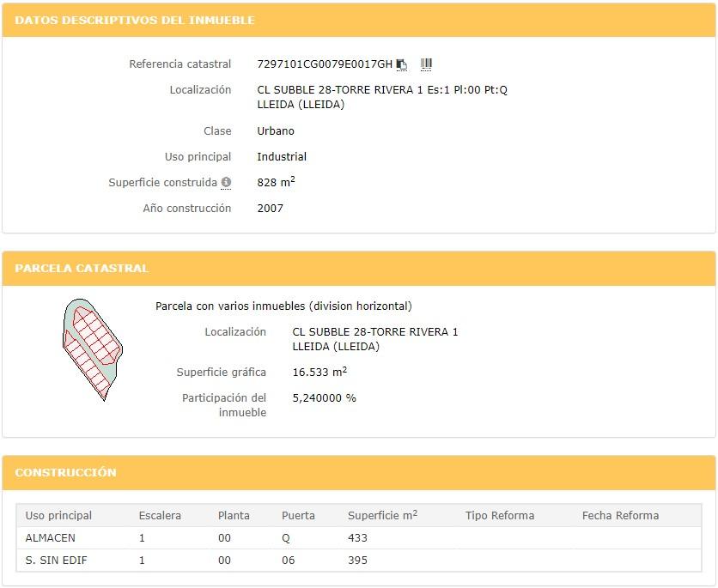Click the 16.533 m² graphic surface value

pyautogui.click(x=319, y=373)
